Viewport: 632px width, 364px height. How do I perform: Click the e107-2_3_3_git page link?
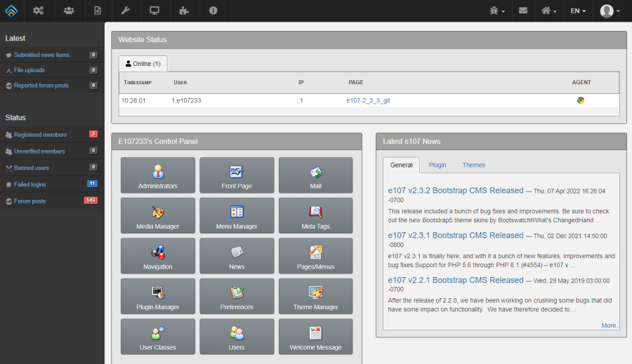[x=368, y=101]
